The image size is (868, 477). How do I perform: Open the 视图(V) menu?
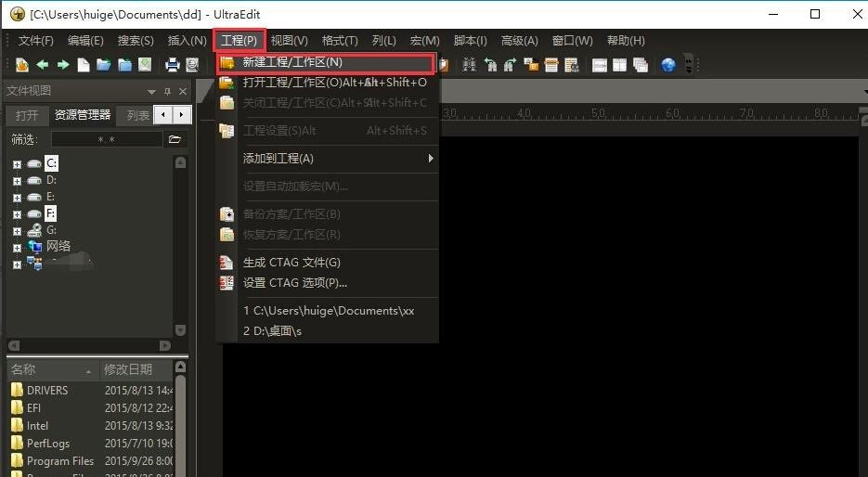(x=290, y=41)
